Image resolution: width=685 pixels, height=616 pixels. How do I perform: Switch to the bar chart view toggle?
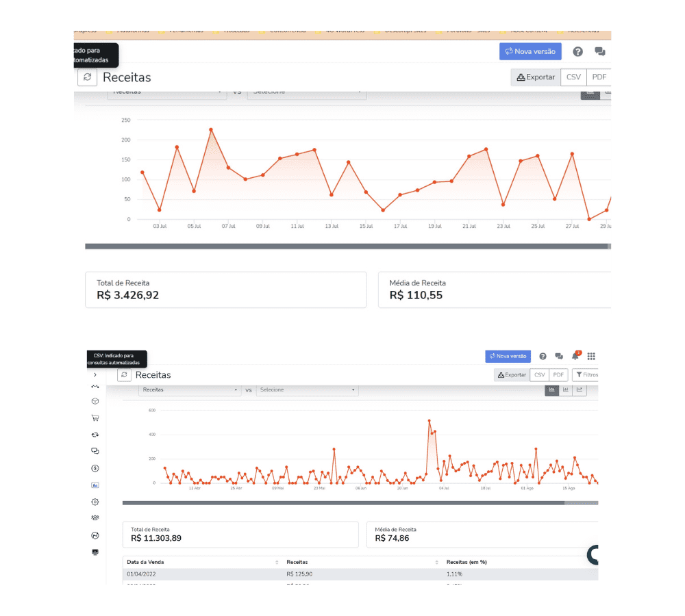click(565, 389)
